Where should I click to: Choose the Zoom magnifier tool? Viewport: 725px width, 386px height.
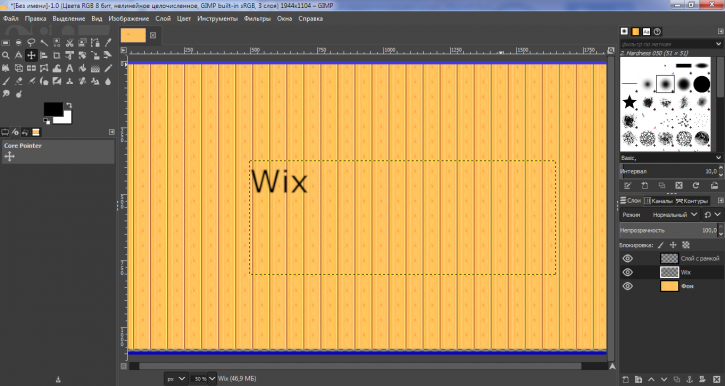click(x=6, y=55)
